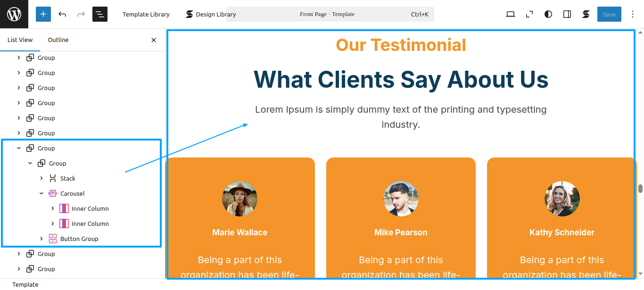Open the block inserter plus button
The height and width of the screenshot is (290, 644).
(x=43, y=14)
